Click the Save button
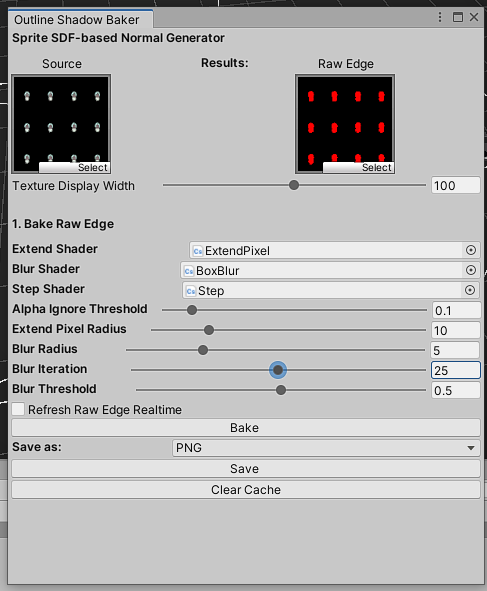Image resolution: width=487 pixels, height=591 pixels. [x=246, y=469]
